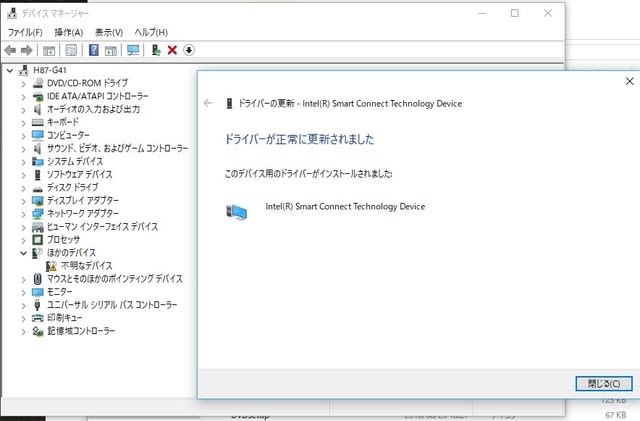Expand the DVD/CD-ROM ドライブ node

pyautogui.click(x=23, y=84)
